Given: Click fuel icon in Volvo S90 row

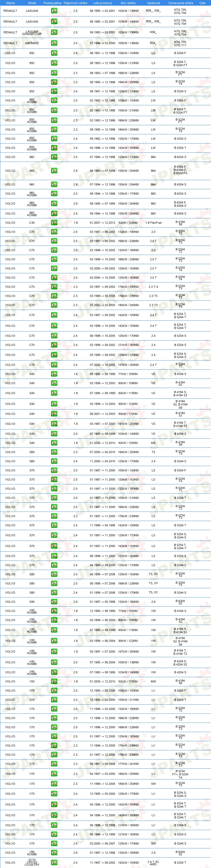Looking at the screenshot, I should tap(54, 602).
